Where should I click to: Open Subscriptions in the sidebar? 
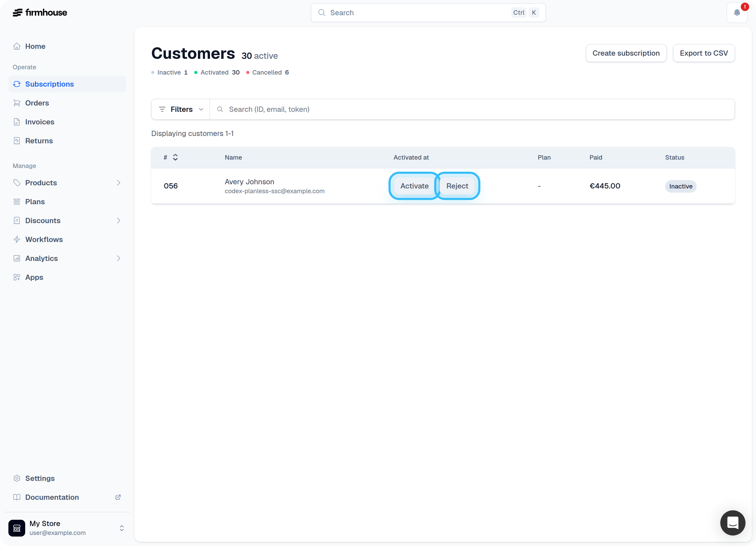[x=67, y=84]
